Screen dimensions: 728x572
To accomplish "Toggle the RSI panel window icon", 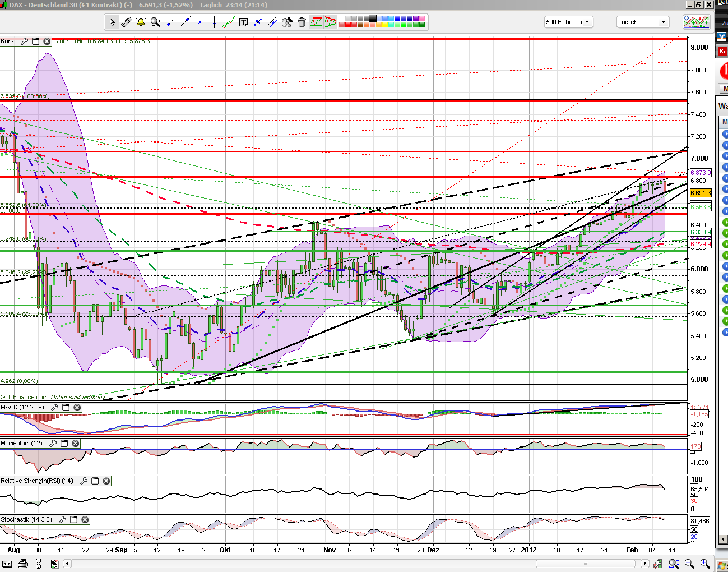I will coord(95,481).
